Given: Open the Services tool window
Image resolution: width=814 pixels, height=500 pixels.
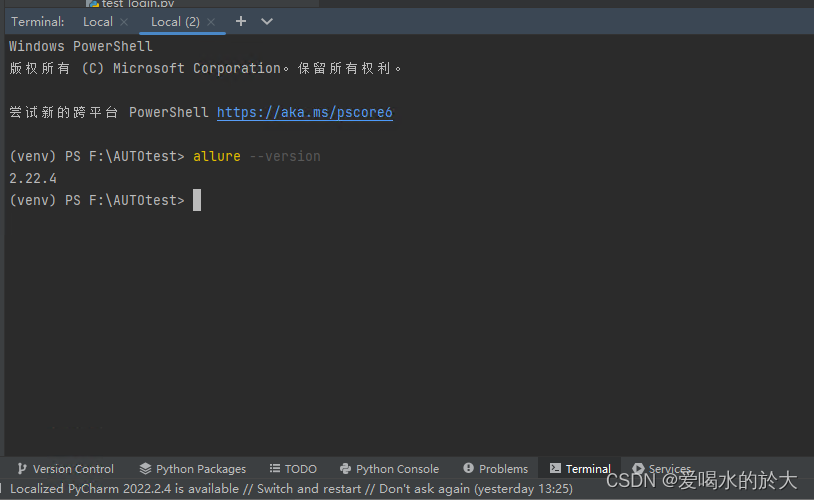Looking at the screenshot, I should click(662, 469).
